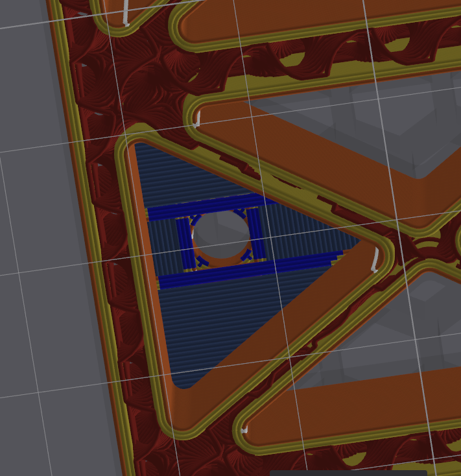Click the empty gray build plate on the left

pyautogui.click(x=39, y=259)
